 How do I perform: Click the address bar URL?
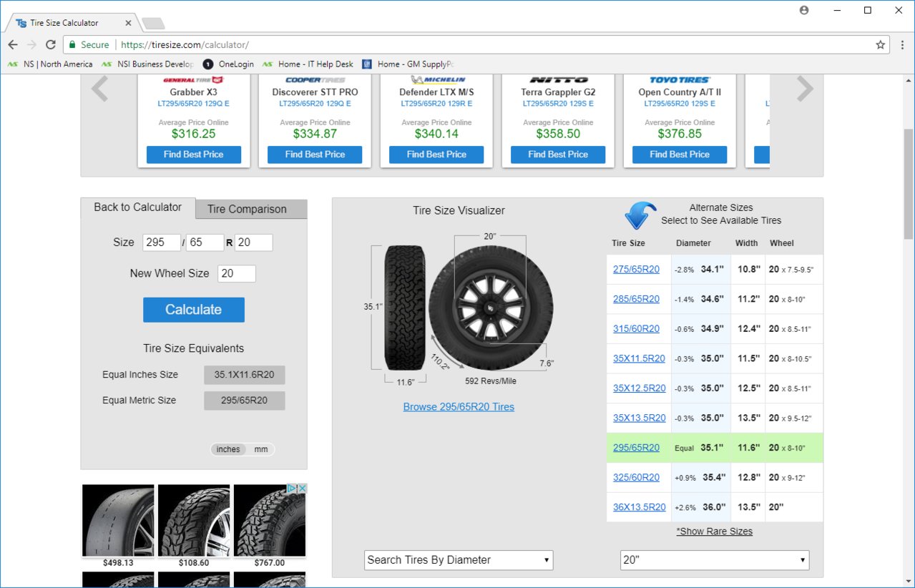[185, 44]
